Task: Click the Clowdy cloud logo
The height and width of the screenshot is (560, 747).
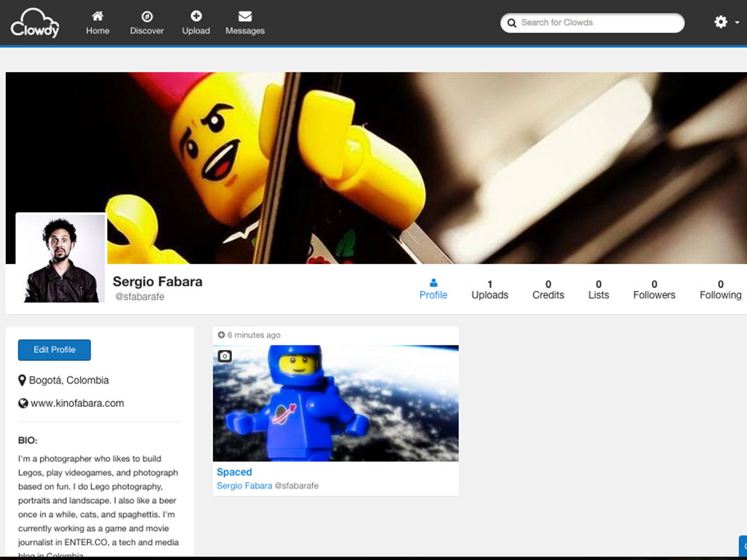Action: [35, 23]
